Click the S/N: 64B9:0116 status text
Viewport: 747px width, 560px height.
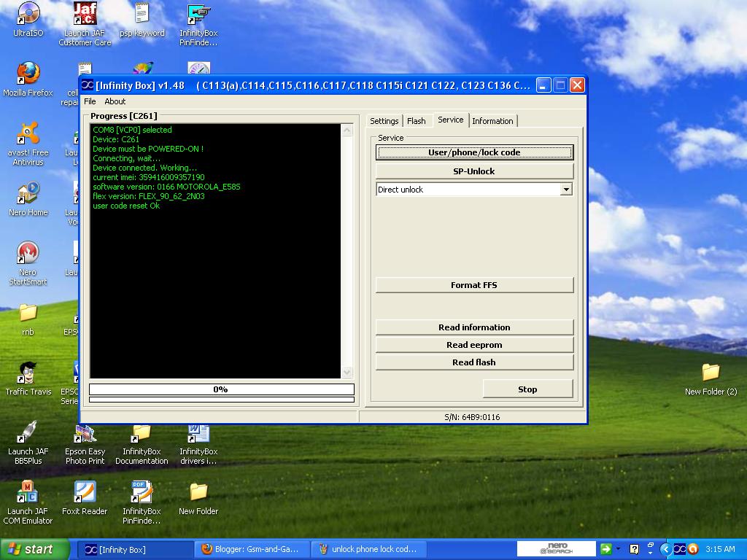[x=472, y=417]
